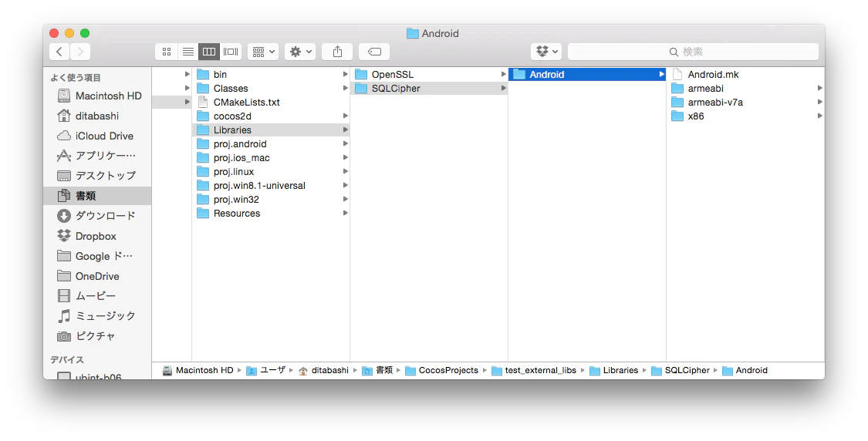Expand arrow next to OpenSSL

coord(503,74)
